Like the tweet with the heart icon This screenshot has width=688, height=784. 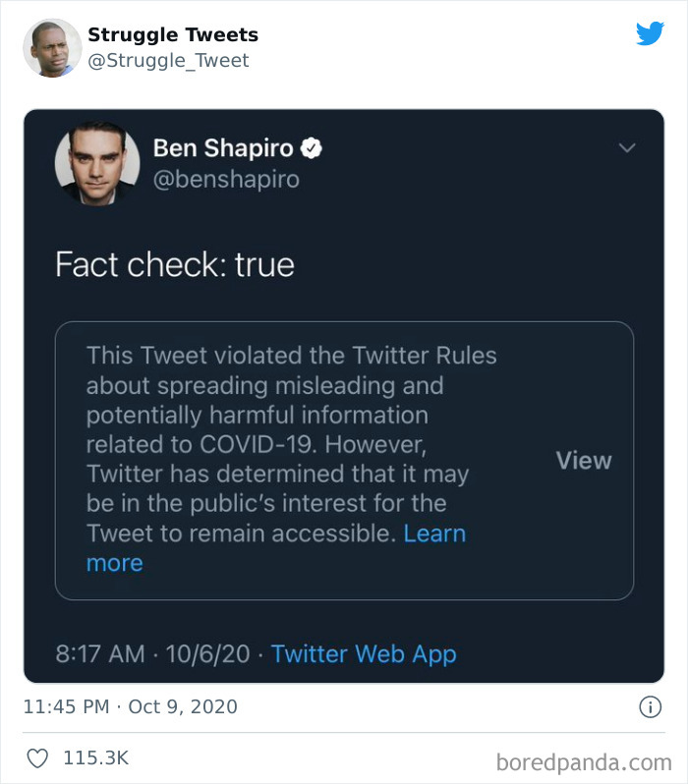coord(38,758)
